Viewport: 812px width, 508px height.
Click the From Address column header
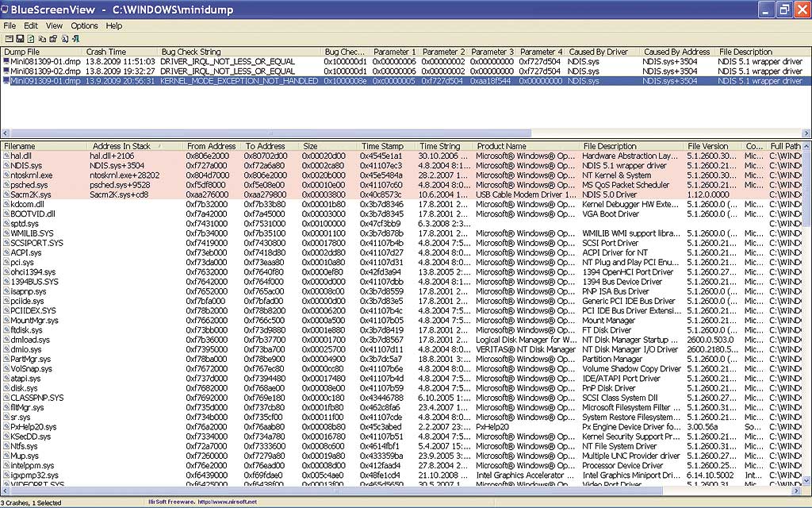[213, 146]
